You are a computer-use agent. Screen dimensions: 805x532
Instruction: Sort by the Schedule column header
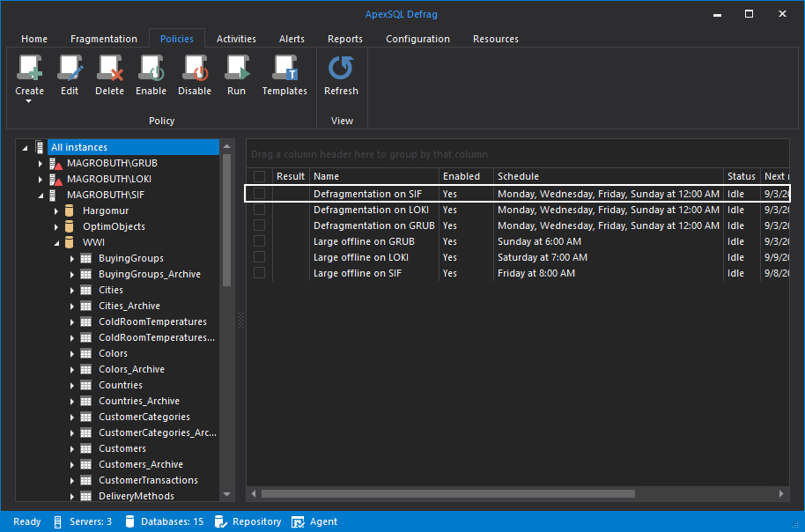point(609,177)
